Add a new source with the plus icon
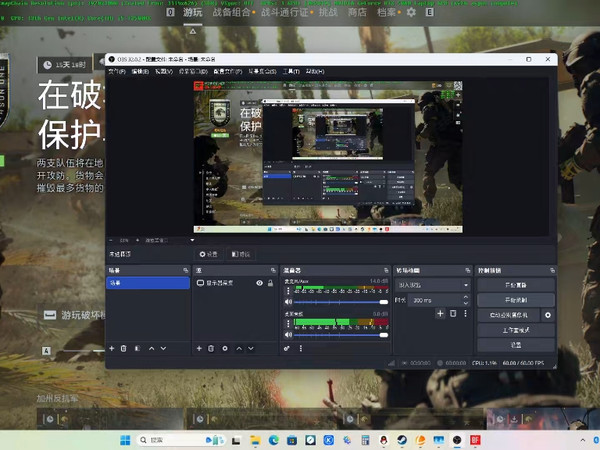Image resolution: width=600 pixels, height=450 pixels. (x=199, y=349)
